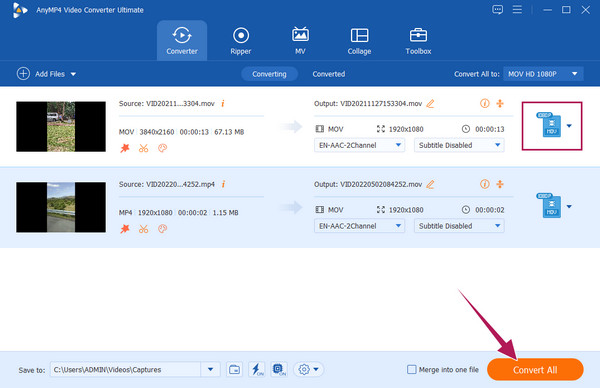
Task: Click the 3840x2160 resolution text
Action: click(157, 132)
